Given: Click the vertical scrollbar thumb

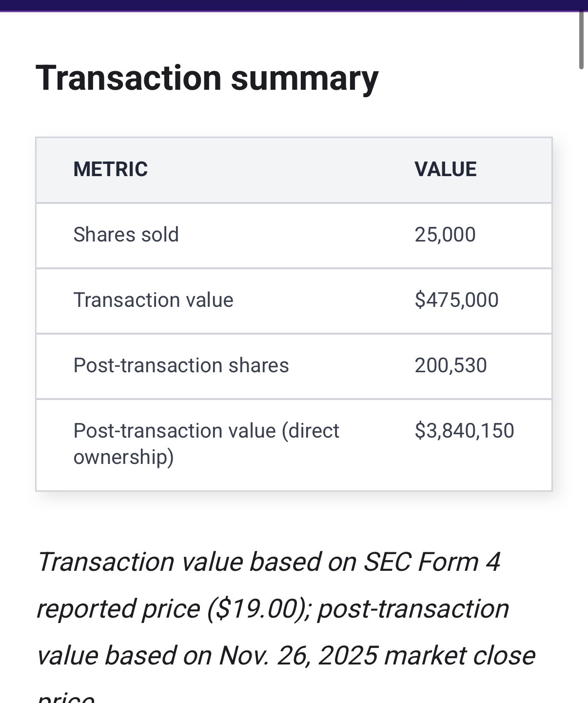Looking at the screenshot, I should tap(581, 39).
